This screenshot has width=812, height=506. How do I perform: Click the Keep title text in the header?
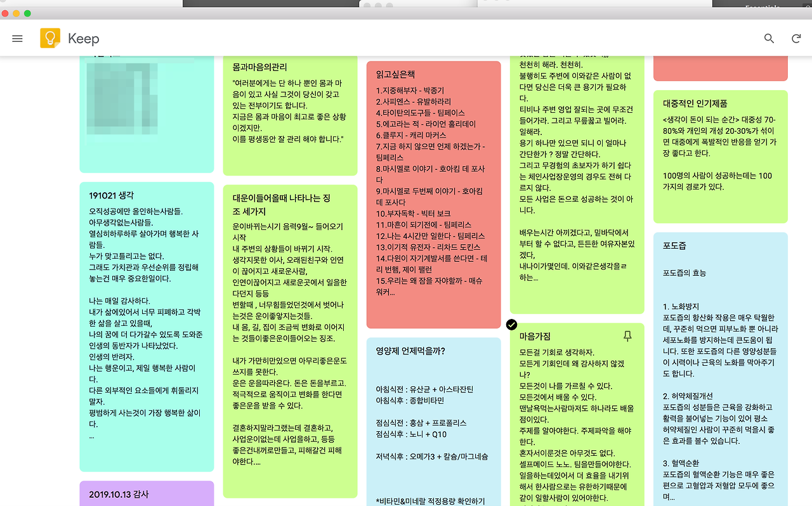point(82,38)
